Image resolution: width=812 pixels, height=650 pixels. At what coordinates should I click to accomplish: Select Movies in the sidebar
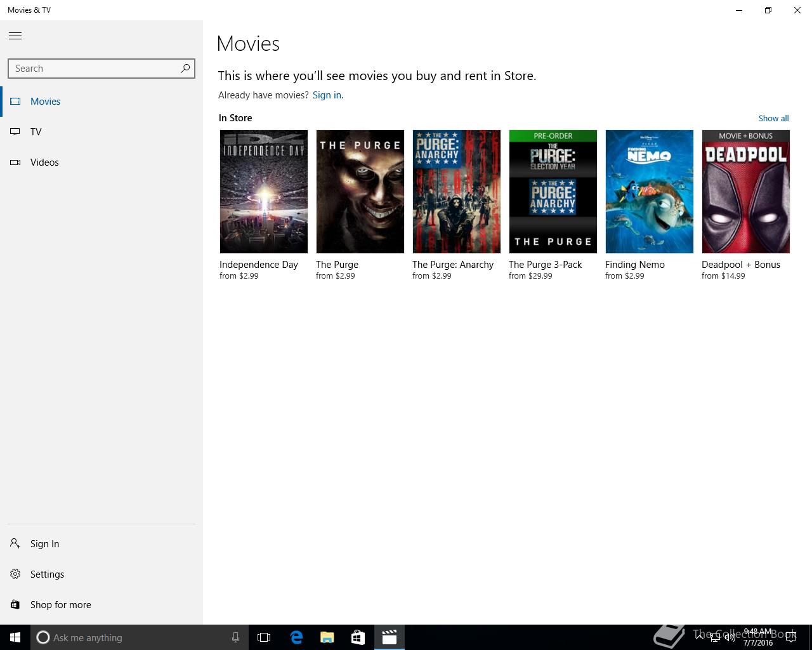(101, 102)
